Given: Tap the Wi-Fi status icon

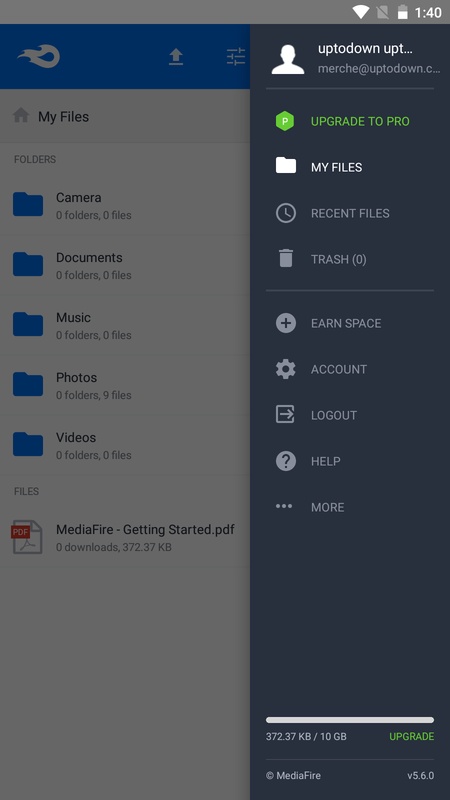Looking at the screenshot, I should [361, 12].
